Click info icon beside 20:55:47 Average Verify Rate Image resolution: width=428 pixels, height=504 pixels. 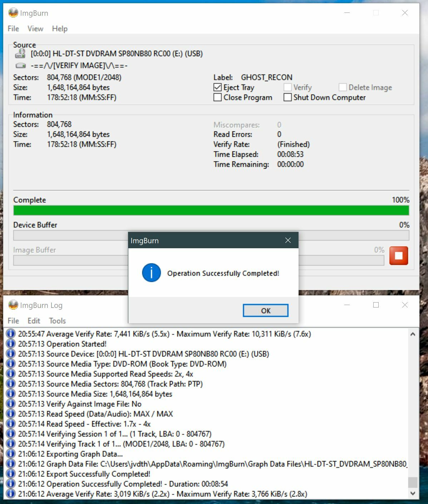click(x=11, y=334)
